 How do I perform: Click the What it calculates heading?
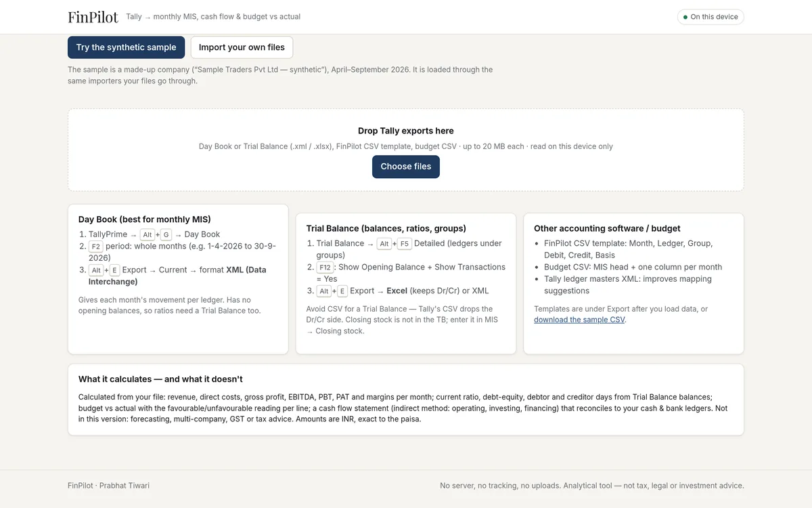coord(160,379)
